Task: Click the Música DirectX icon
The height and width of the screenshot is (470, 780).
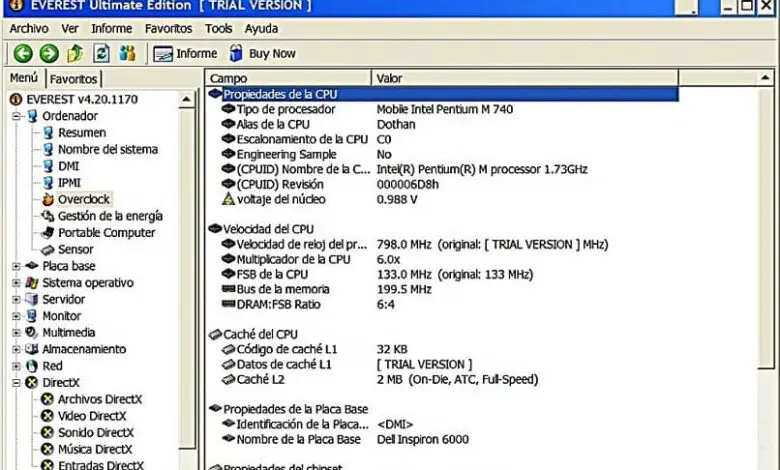Action: point(47,449)
